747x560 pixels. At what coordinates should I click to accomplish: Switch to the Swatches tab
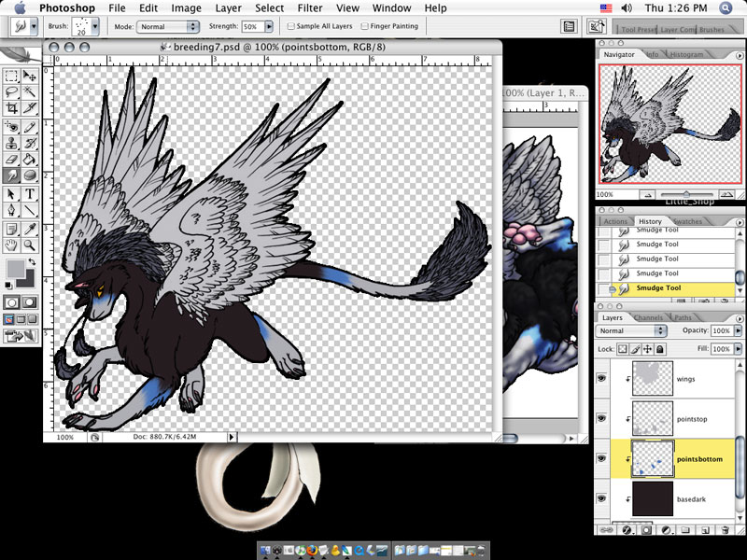click(x=688, y=221)
